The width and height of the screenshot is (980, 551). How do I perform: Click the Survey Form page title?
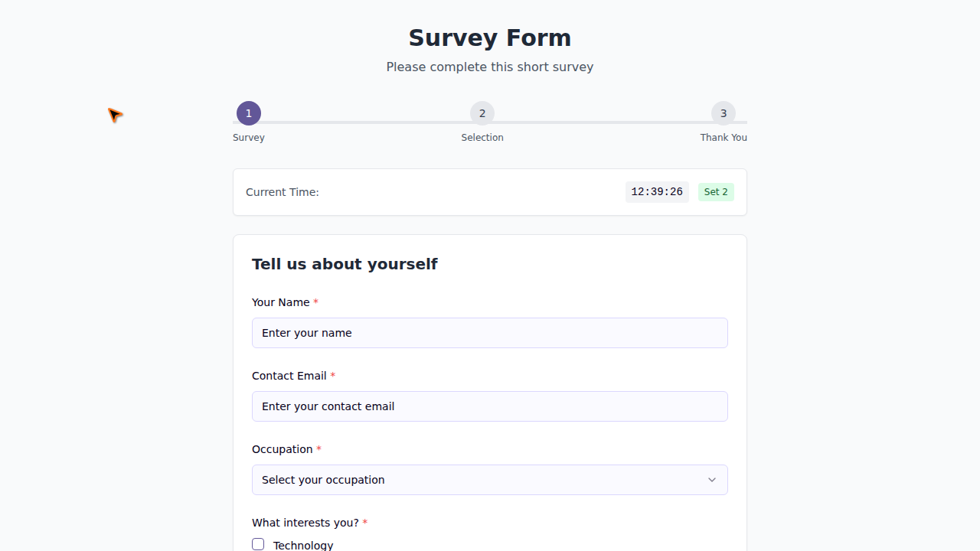click(x=490, y=38)
